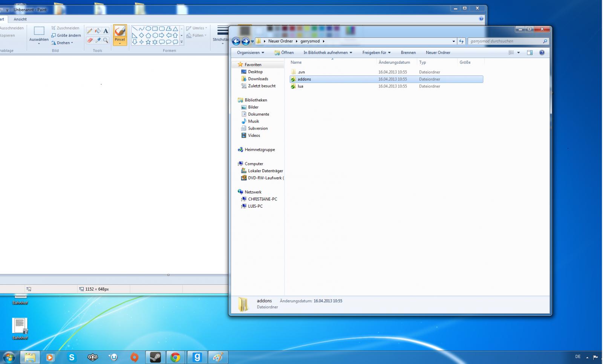Screen dimensions: 603x364
Task: Select the lua folder in file list
Action: coord(300,86)
